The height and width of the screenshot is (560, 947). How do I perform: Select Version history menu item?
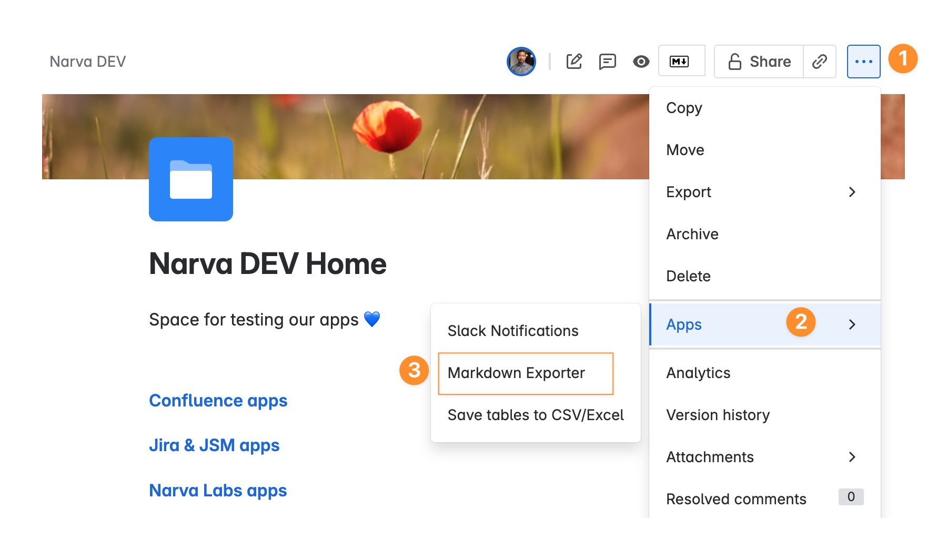pos(718,415)
